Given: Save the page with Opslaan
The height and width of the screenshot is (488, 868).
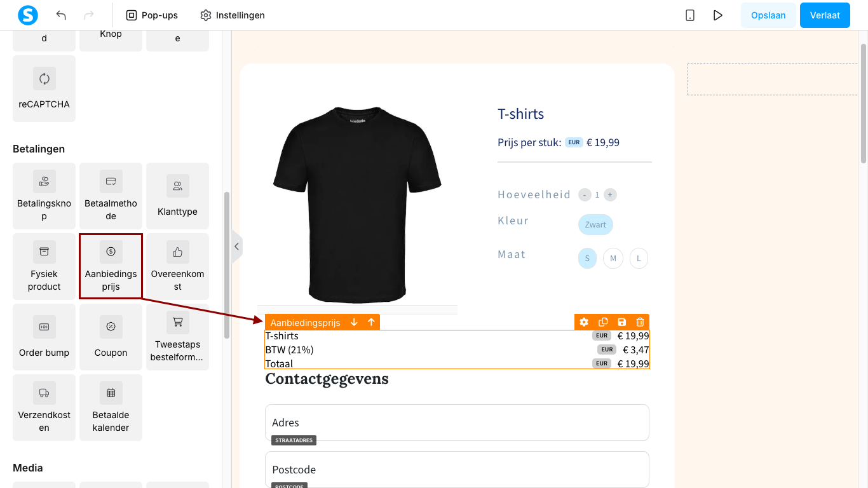Looking at the screenshot, I should pyautogui.click(x=768, y=15).
